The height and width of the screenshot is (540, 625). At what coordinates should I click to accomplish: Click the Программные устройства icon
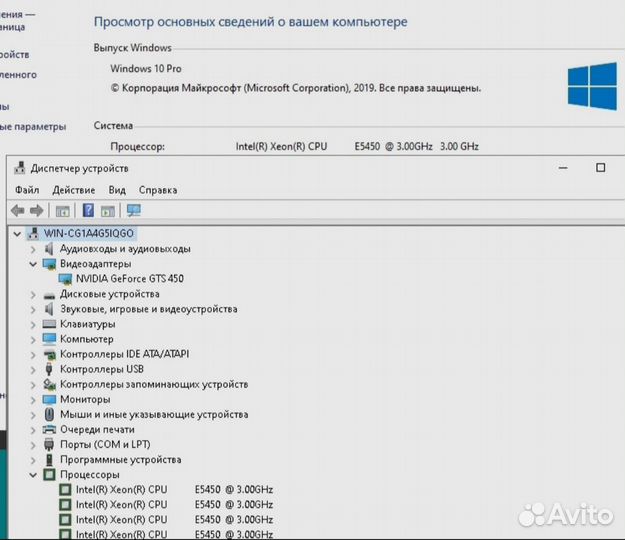[49, 459]
